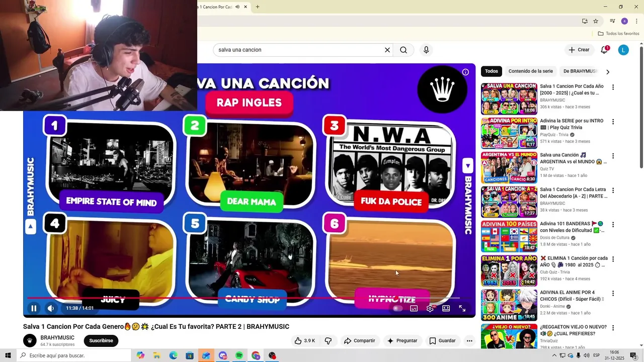Show hidden system tray icons
Image resolution: width=644 pixels, height=362 pixels.
click(x=554, y=355)
